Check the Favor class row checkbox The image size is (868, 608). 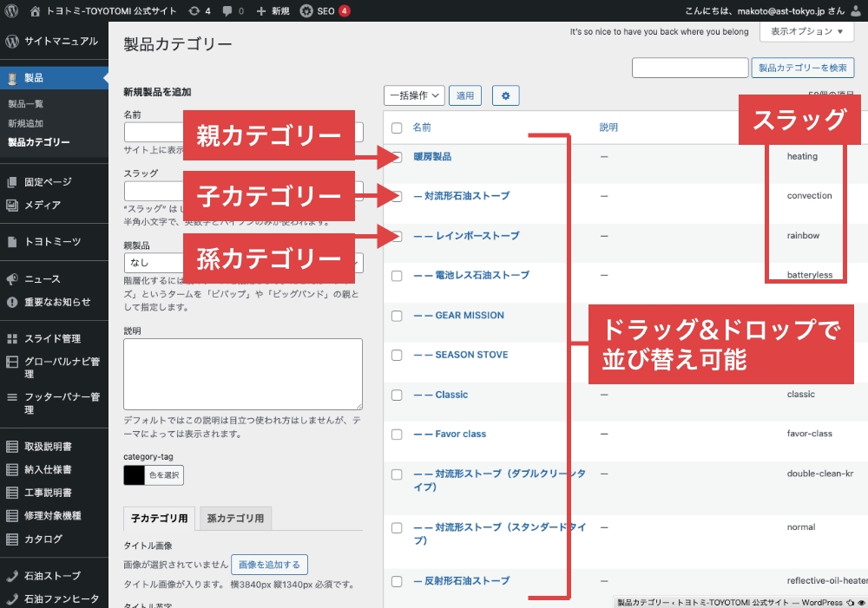pyautogui.click(x=397, y=435)
